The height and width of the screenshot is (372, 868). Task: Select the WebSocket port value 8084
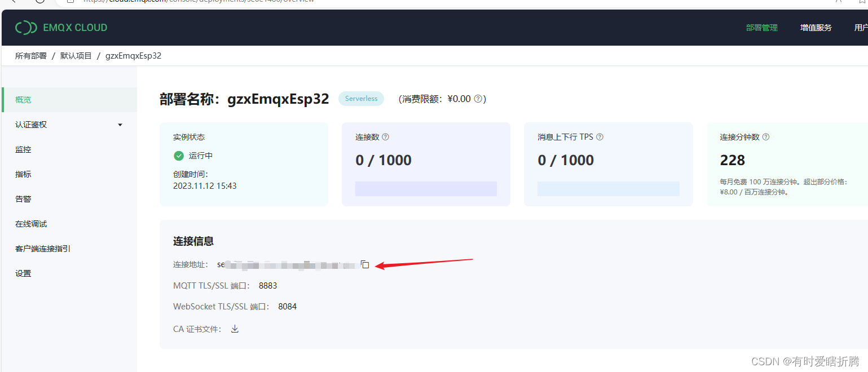(x=287, y=307)
